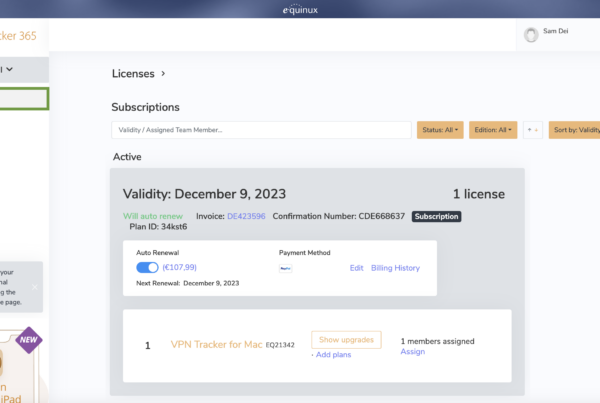Click the PayPal payment method icon
Screen dimensions: 600x403
point(285,268)
